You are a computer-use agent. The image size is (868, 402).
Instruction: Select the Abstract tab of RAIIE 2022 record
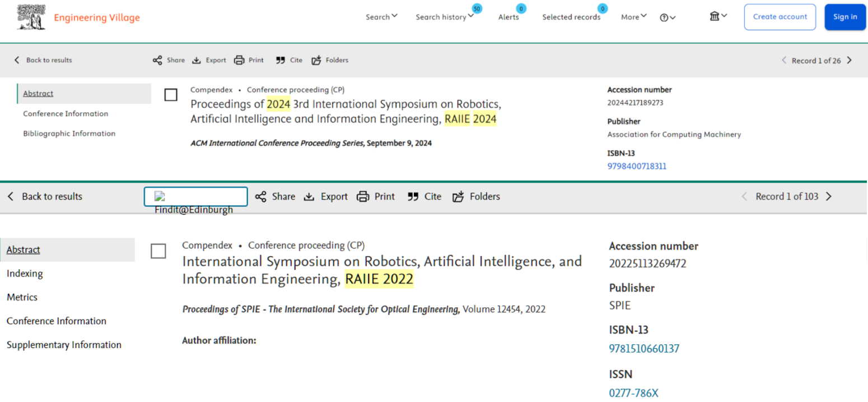[x=68, y=249]
